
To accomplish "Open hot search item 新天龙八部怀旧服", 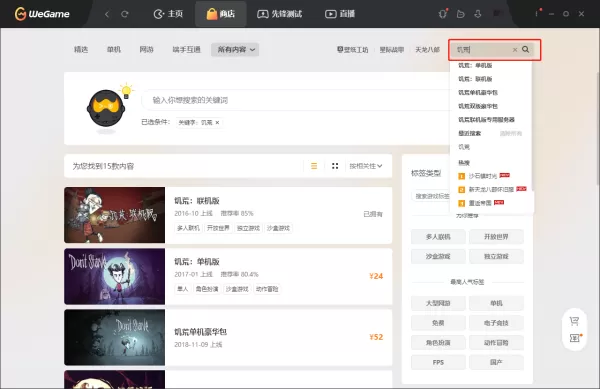I will pos(492,189).
